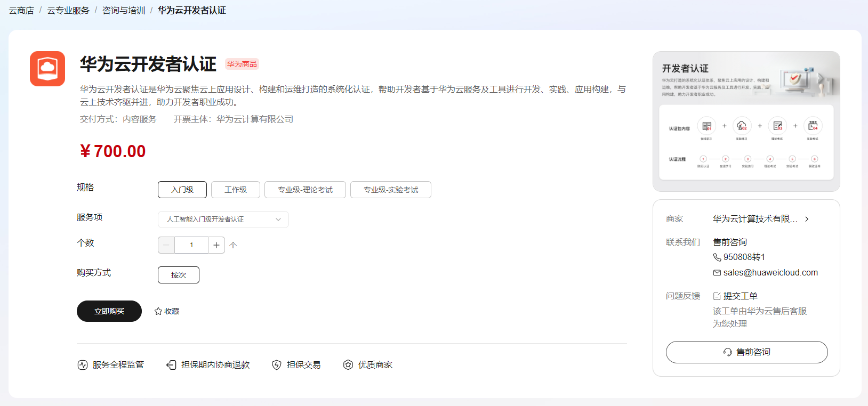Navigate to 咨询与培训 breadcrumb
This screenshot has height=406, width=868.
(x=124, y=11)
